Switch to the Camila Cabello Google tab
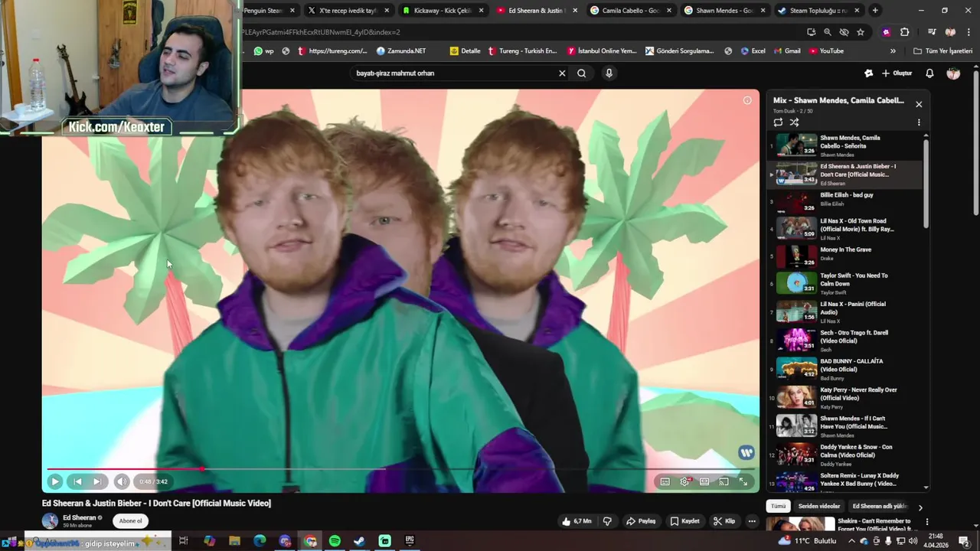 pos(631,11)
